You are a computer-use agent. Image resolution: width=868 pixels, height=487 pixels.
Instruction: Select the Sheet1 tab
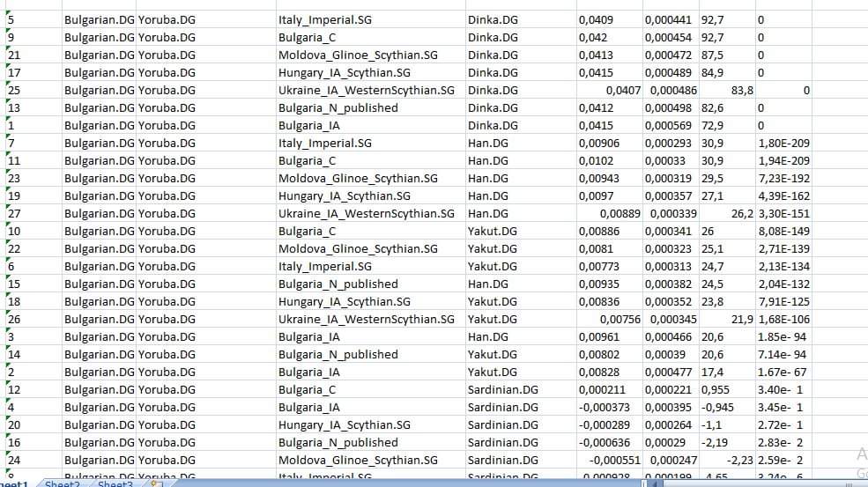click(16, 483)
